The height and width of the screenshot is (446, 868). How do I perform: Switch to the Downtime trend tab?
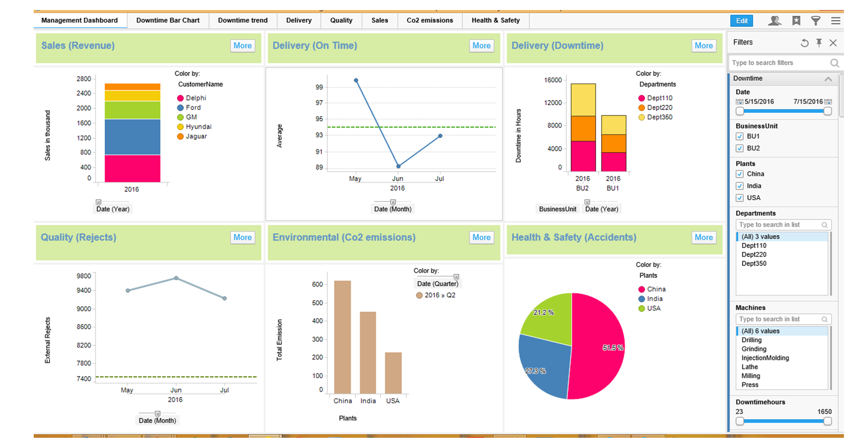[243, 20]
